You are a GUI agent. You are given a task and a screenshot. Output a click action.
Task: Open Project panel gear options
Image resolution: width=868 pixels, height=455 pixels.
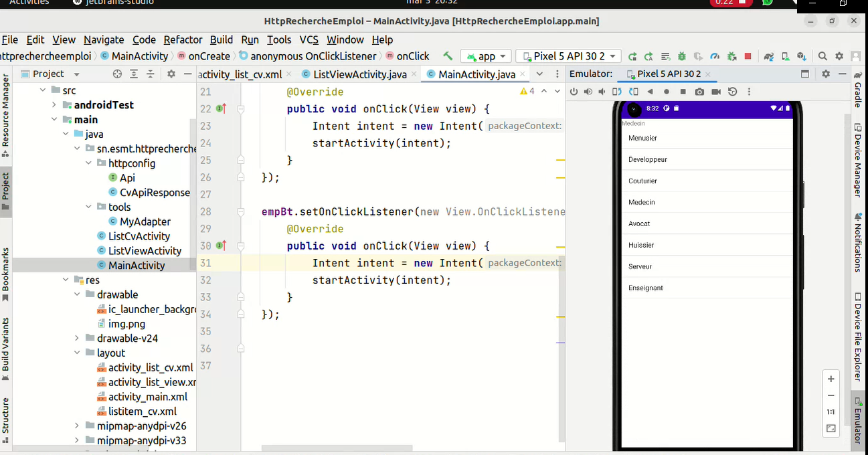(x=171, y=74)
